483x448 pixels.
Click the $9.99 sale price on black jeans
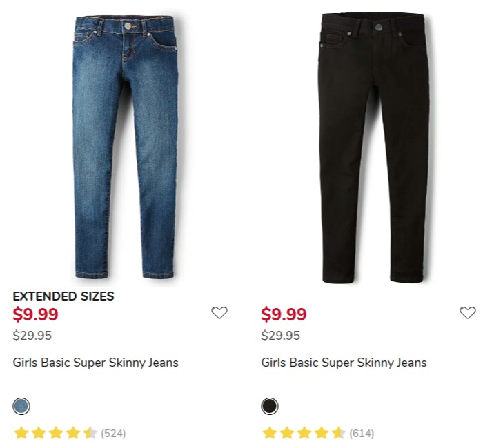pyautogui.click(x=284, y=314)
